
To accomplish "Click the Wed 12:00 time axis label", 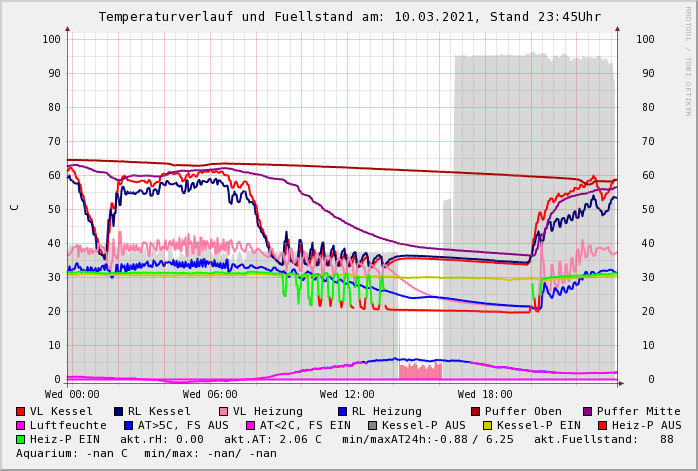I will (347, 395).
